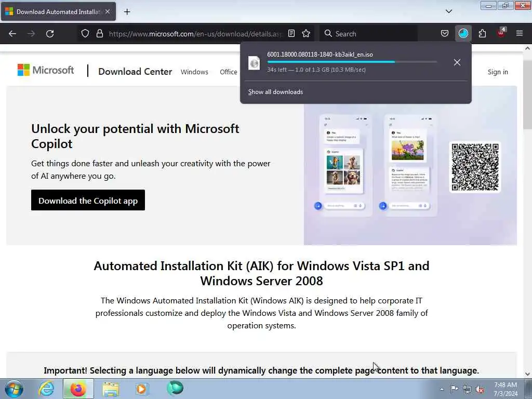Screen dimensions: 532x399
Task: Open a new tab
Action: [127, 12]
